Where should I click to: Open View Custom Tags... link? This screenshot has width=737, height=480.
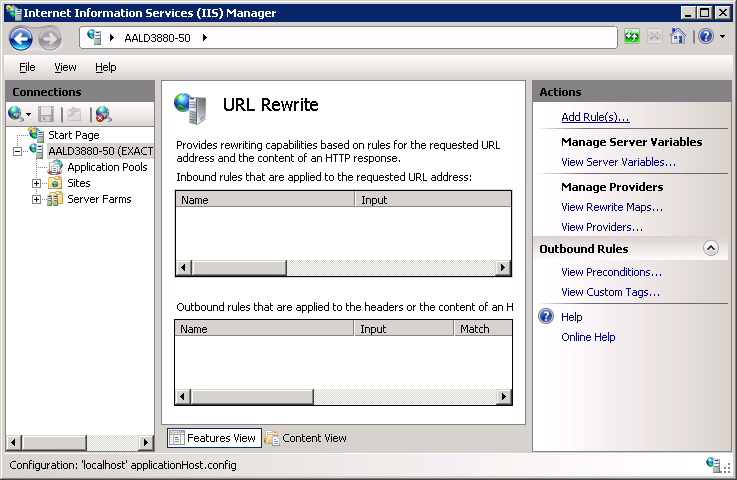coord(610,292)
